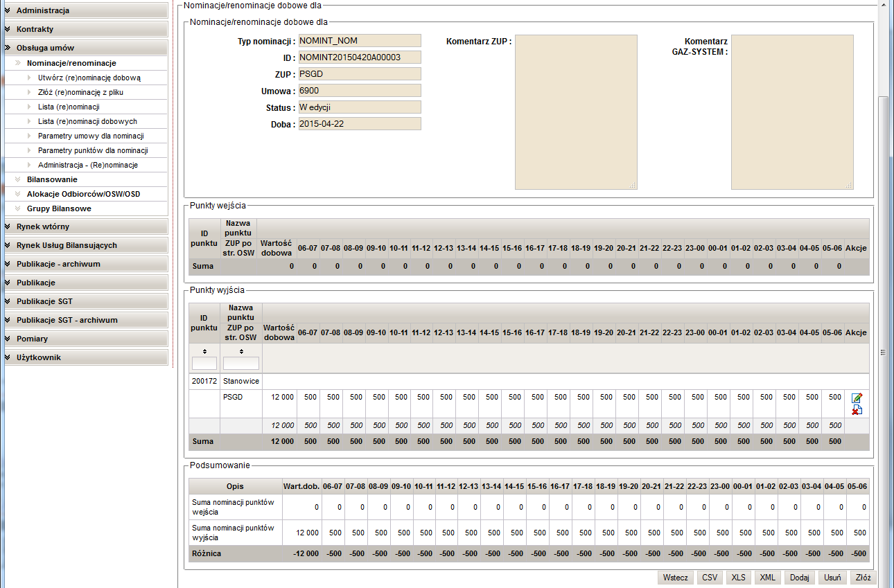Screen dimensions: 894x588
Task: Expand the Publikacje section
Action: pos(86,283)
